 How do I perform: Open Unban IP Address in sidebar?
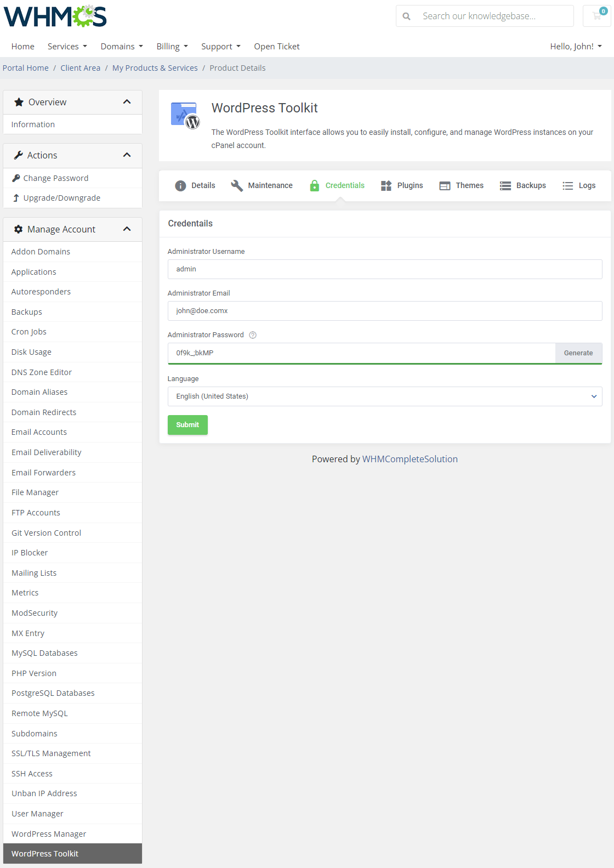point(72,793)
